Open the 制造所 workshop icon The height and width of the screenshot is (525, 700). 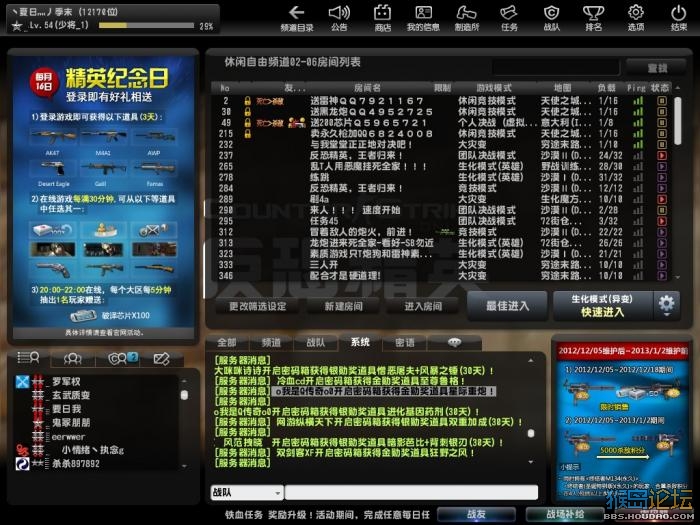click(467, 18)
